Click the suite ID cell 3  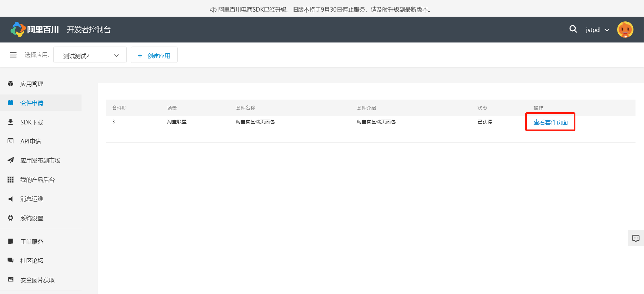click(x=113, y=122)
